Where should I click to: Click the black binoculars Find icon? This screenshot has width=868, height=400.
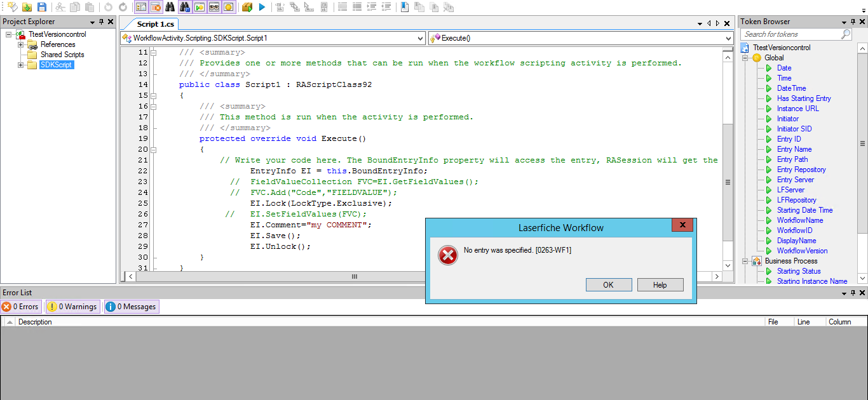click(170, 7)
